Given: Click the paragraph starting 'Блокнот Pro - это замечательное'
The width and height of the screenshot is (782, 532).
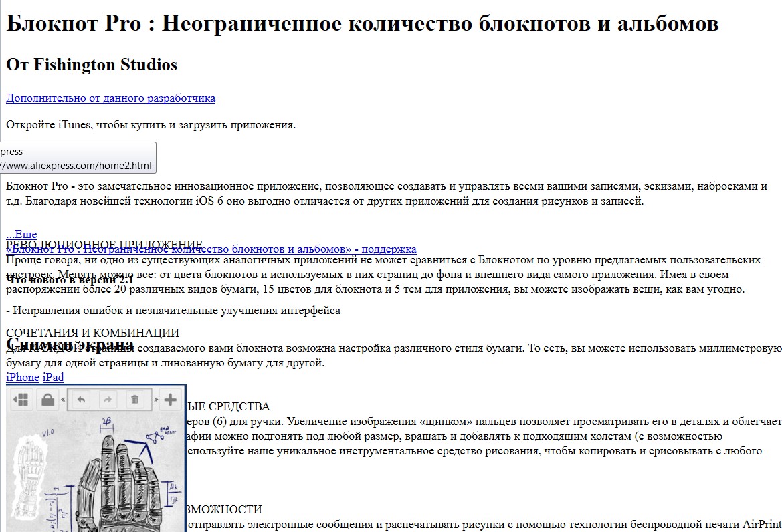Looking at the screenshot, I should tap(387, 194).
